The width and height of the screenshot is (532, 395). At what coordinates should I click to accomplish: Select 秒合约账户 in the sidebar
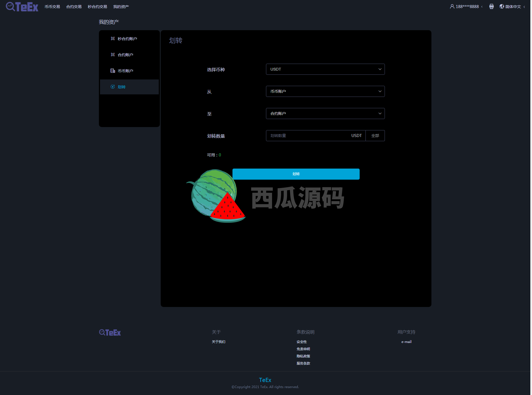pos(129,39)
